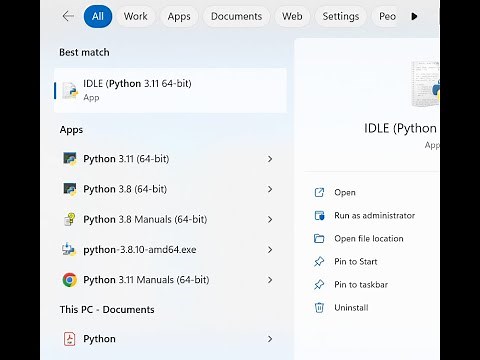Open IDLE (Python 3.11 64-bit) best match
Screen dimensions: 480x360
coord(170,90)
